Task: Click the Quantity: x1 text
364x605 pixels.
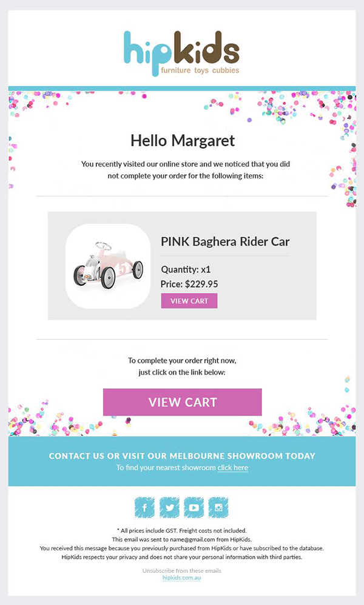Action: 186,269
